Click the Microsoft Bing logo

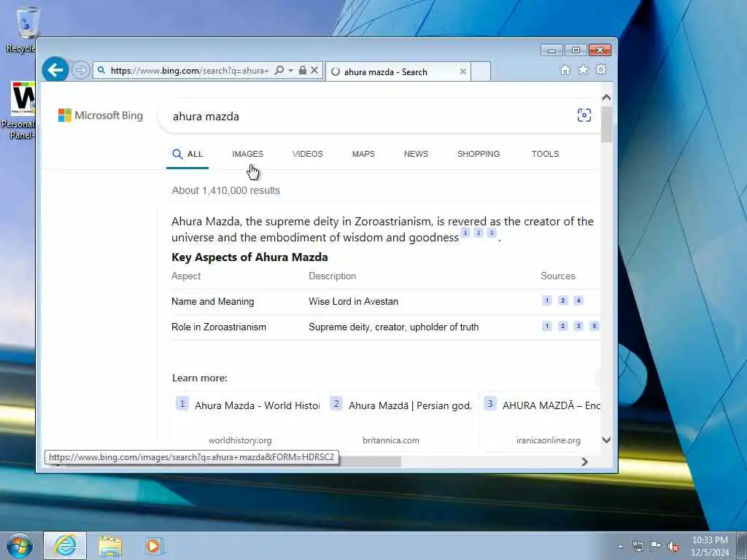click(x=101, y=115)
